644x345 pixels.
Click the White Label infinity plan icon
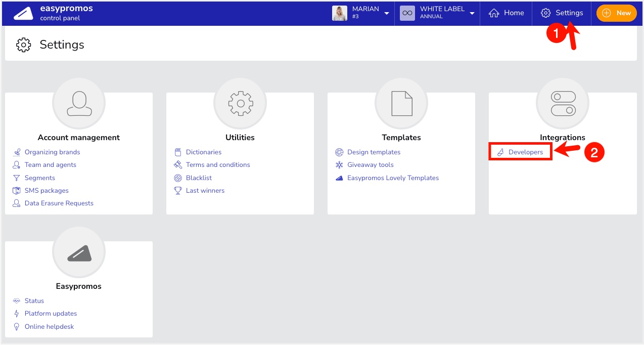(x=407, y=13)
